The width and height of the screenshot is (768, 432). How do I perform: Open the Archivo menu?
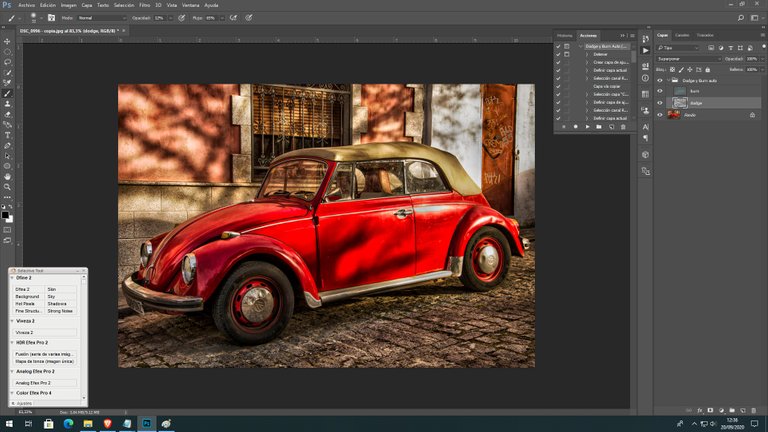(26, 5)
